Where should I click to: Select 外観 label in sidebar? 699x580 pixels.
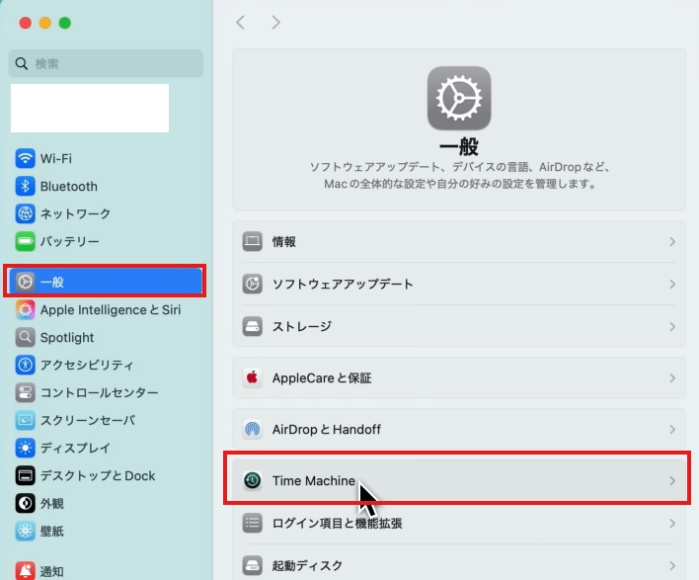pos(52,503)
